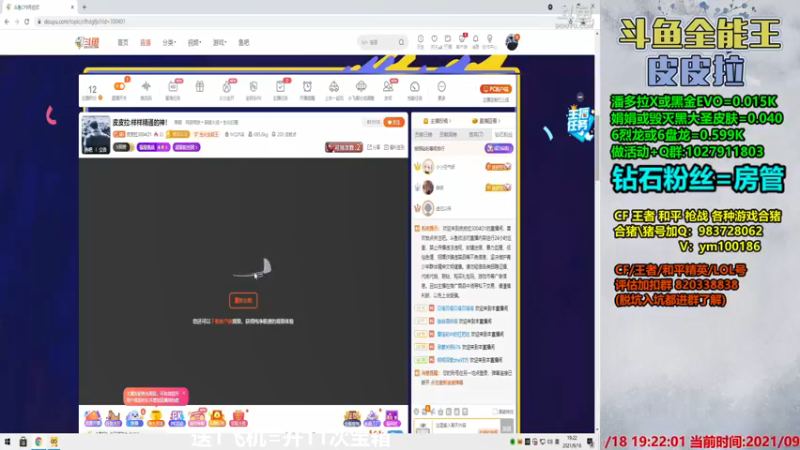Screen dimensions: 800x450
Task: Click the gold trophy icon in bottom bar
Action: coord(156,418)
